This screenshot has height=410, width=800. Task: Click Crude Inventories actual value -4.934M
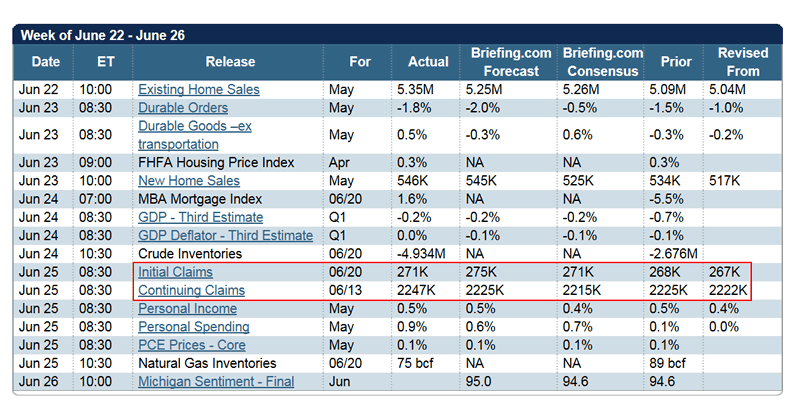point(427,253)
